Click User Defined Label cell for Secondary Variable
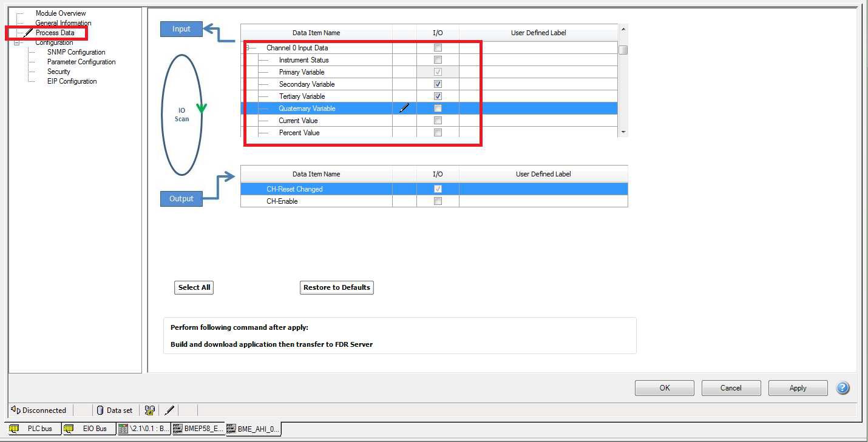This screenshot has width=868, height=442. [538, 84]
